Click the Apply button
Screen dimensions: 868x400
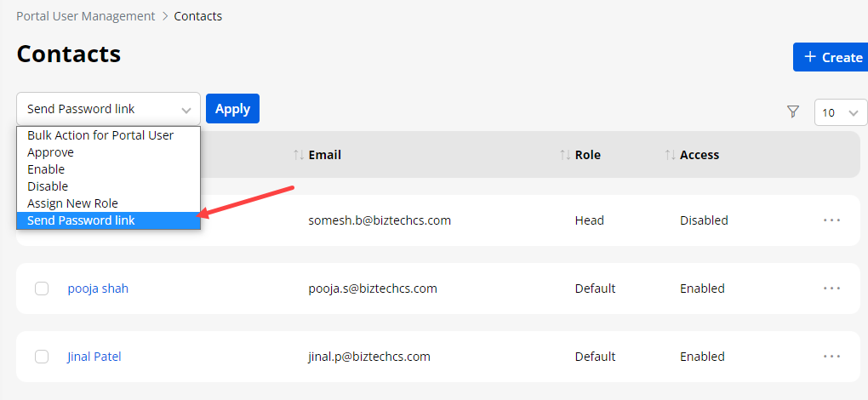[232, 109]
